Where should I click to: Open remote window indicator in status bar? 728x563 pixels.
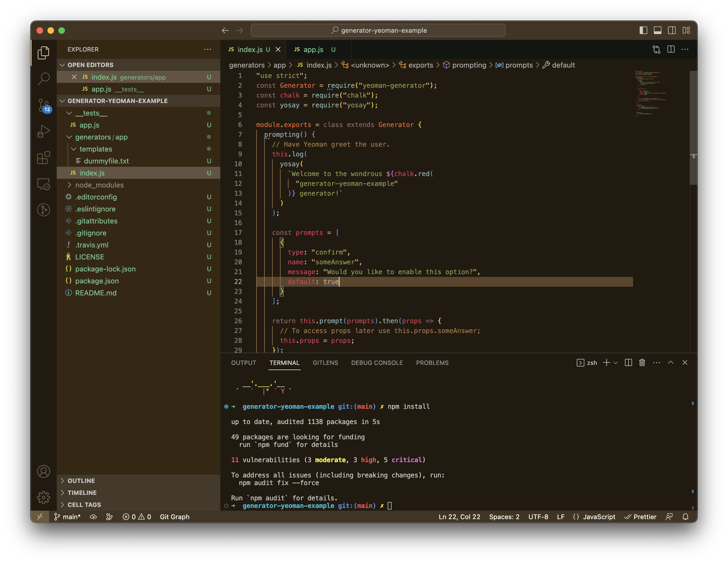tap(40, 516)
